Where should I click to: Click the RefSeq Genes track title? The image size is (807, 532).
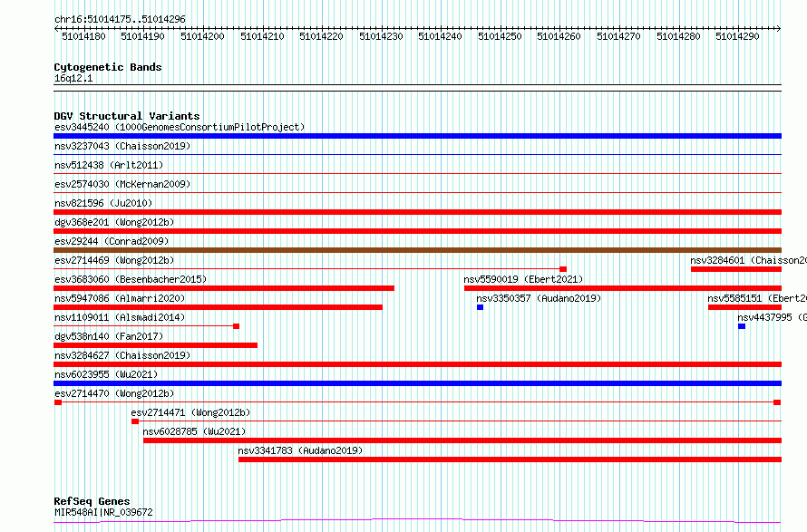(x=92, y=501)
